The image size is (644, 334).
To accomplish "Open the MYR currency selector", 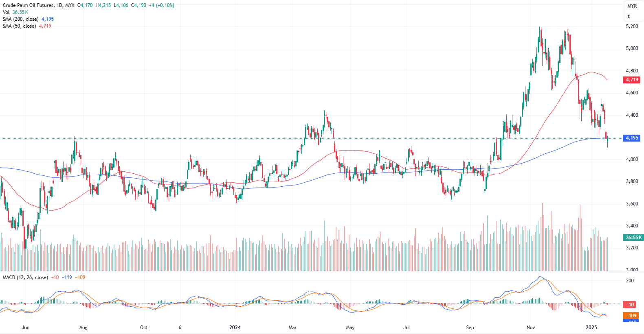I will [632, 6].
